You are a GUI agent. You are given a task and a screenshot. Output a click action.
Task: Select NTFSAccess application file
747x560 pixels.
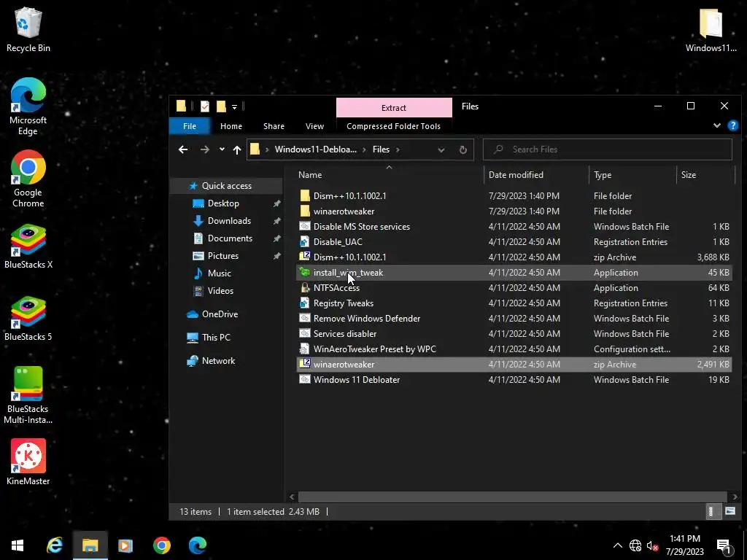(x=514, y=287)
